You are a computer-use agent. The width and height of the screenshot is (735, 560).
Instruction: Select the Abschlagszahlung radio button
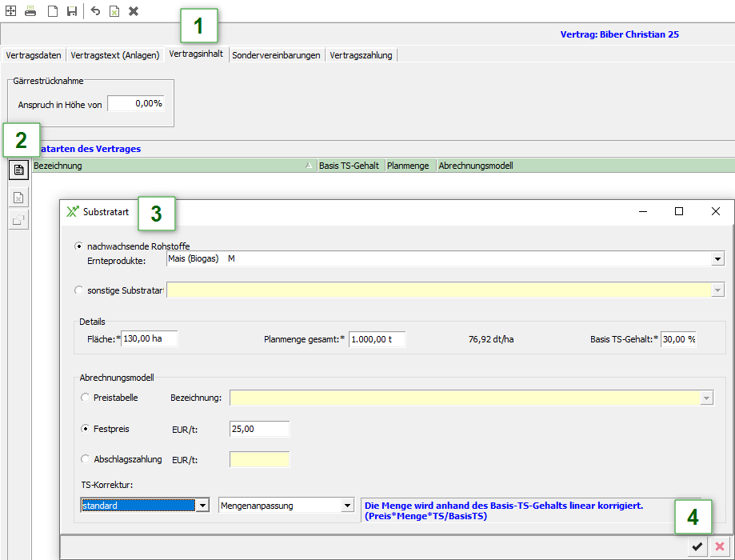click(86, 459)
